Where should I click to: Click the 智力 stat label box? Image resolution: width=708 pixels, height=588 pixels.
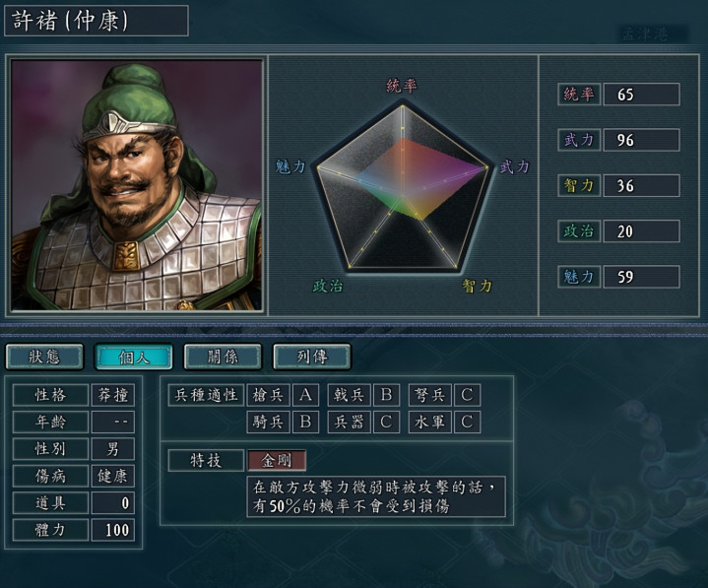pyautogui.click(x=579, y=185)
